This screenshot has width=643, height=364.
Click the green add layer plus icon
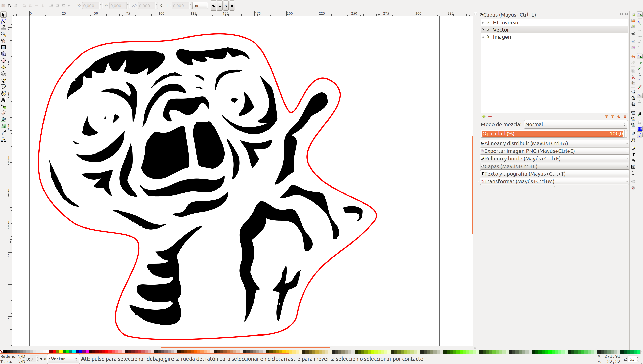(484, 116)
